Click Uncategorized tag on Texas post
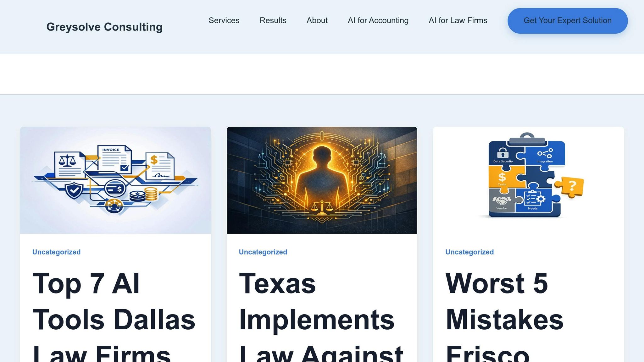Image resolution: width=644 pixels, height=362 pixels. tap(263, 252)
